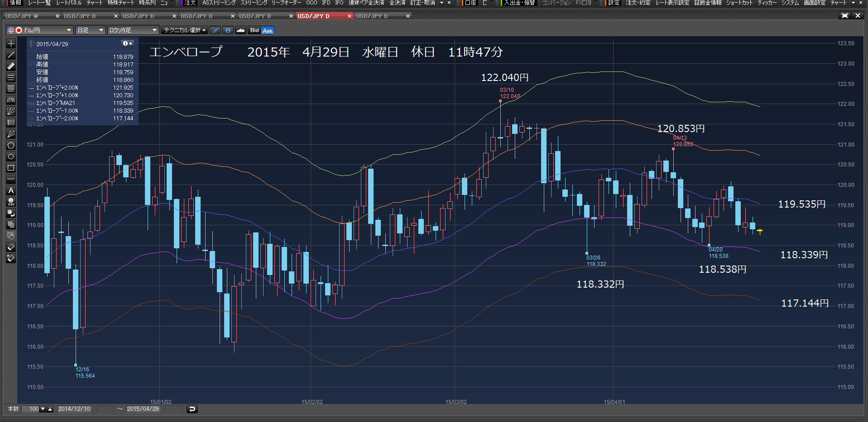Select the trend line drawing tool
The image size is (868, 422).
11,55
